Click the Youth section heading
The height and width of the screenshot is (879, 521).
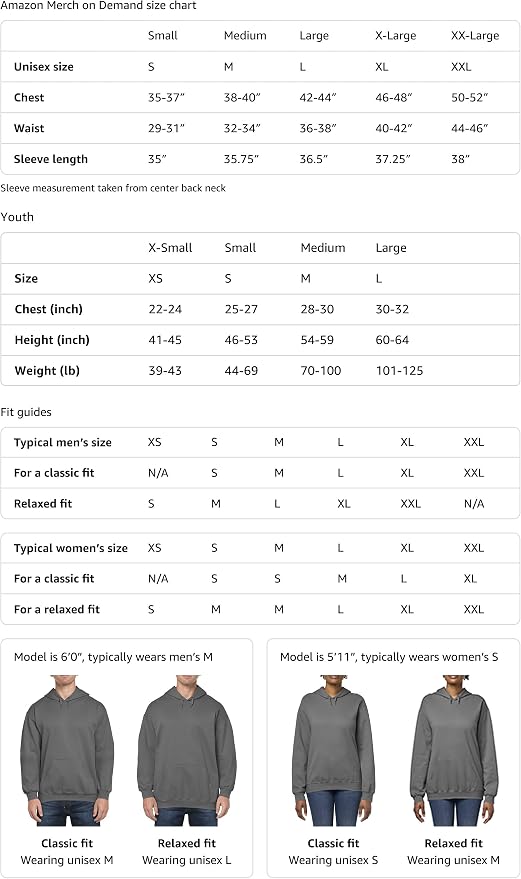click(x=17, y=217)
